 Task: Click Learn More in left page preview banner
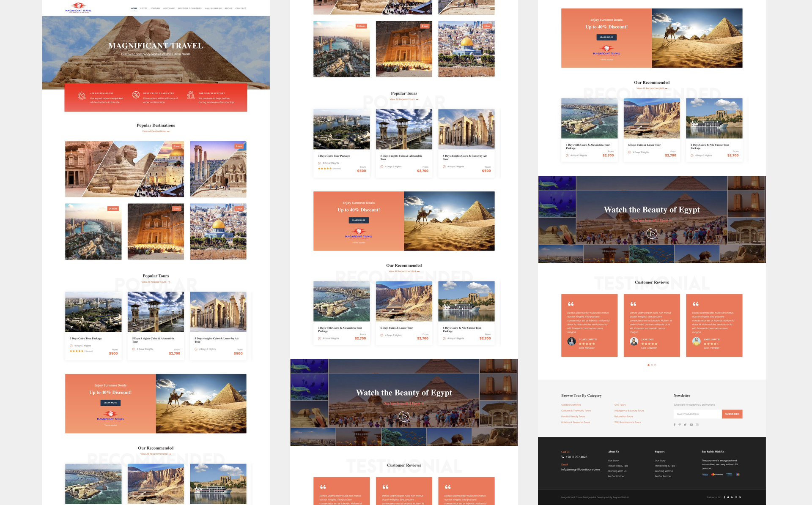[110, 403]
